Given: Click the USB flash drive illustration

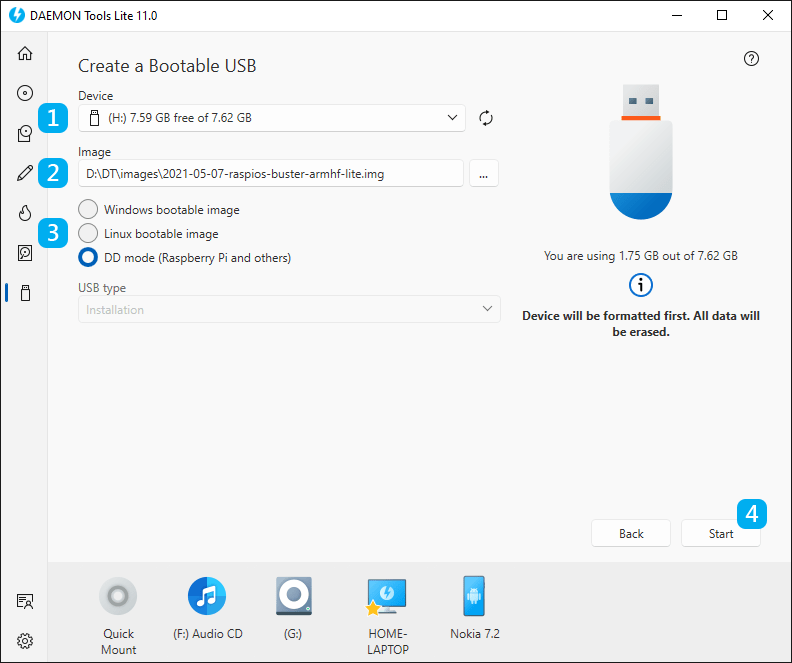Looking at the screenshot, I should (640, 151).
